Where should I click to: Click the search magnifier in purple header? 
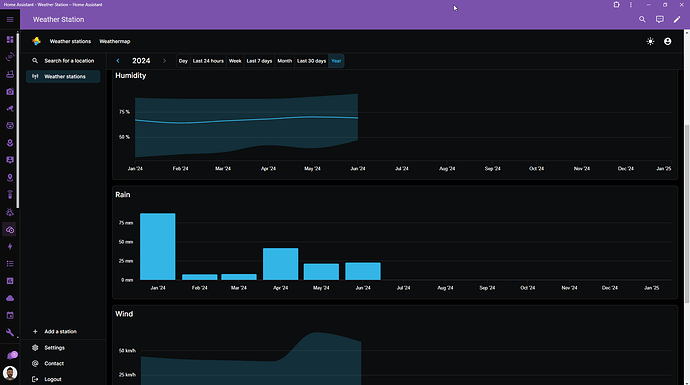[x=642, y=19]
